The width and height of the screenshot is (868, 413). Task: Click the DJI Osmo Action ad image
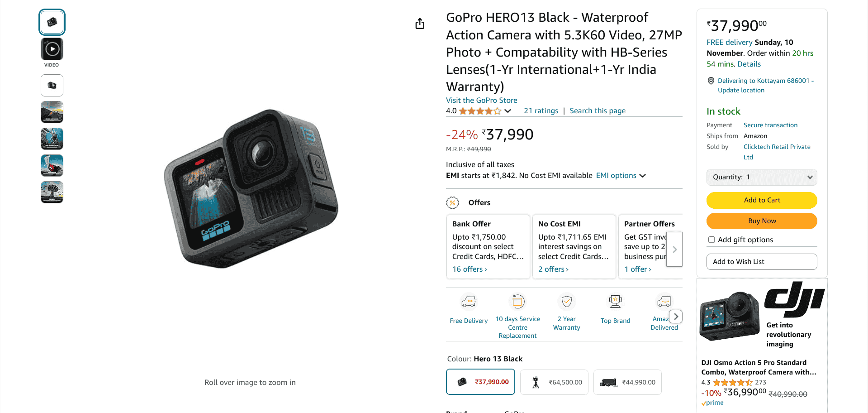(x=729, y=316)
